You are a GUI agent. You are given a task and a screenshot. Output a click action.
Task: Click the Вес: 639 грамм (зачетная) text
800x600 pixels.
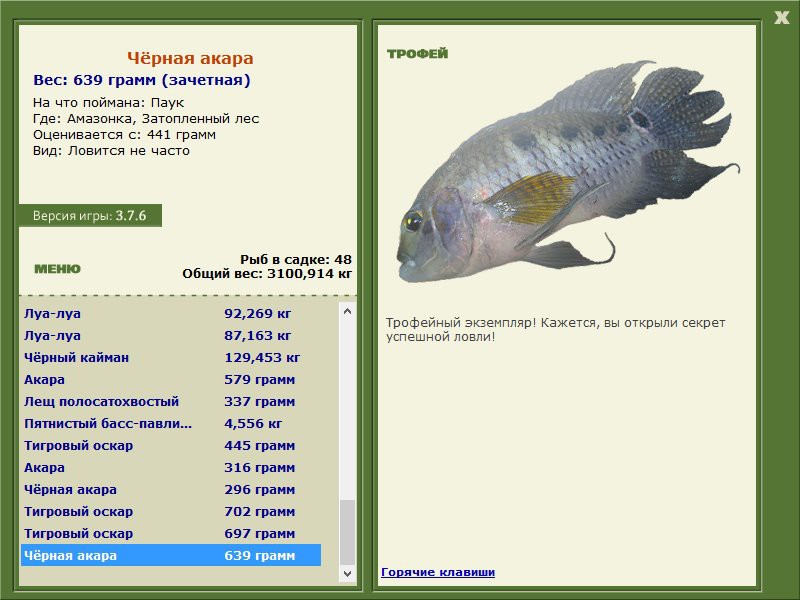(142, 80)
